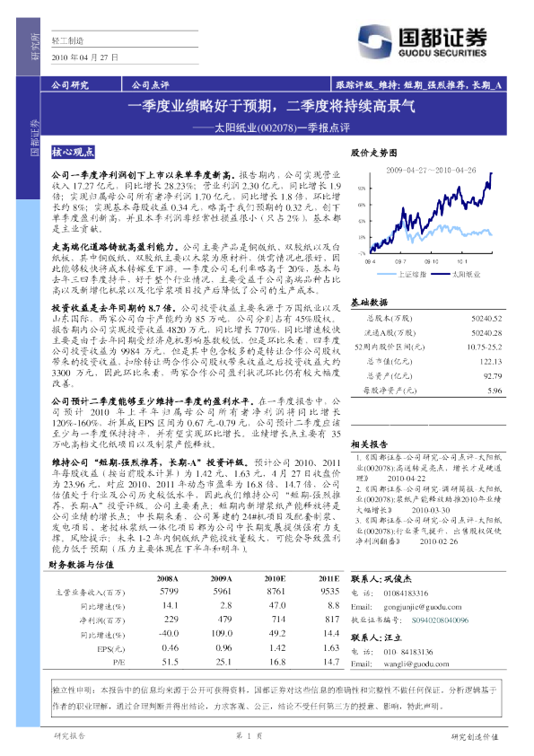Click the vertical '国都证券' sidebar label

[35, 138]
